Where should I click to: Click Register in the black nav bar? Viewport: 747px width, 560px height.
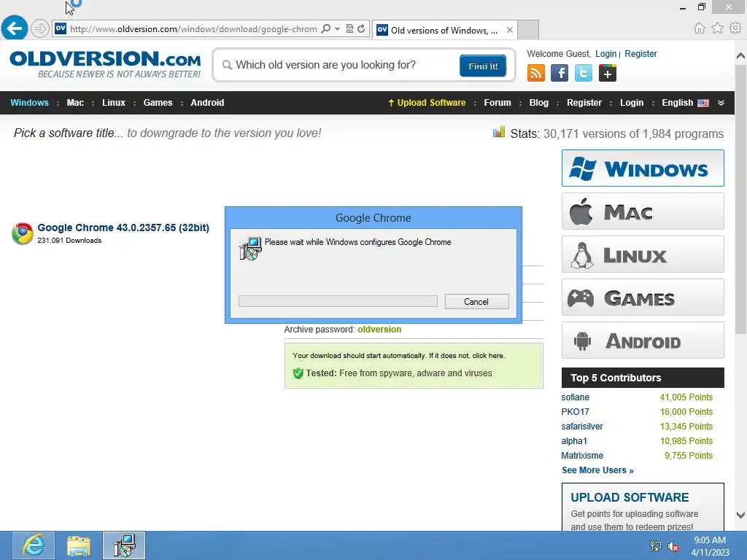tap(584, 102)
